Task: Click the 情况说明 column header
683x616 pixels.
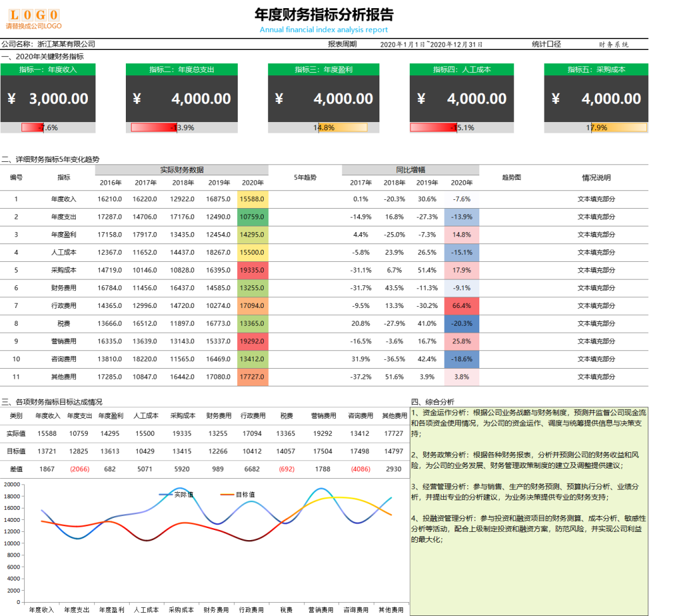Action: pyautogui.click(x=596, y=178)
